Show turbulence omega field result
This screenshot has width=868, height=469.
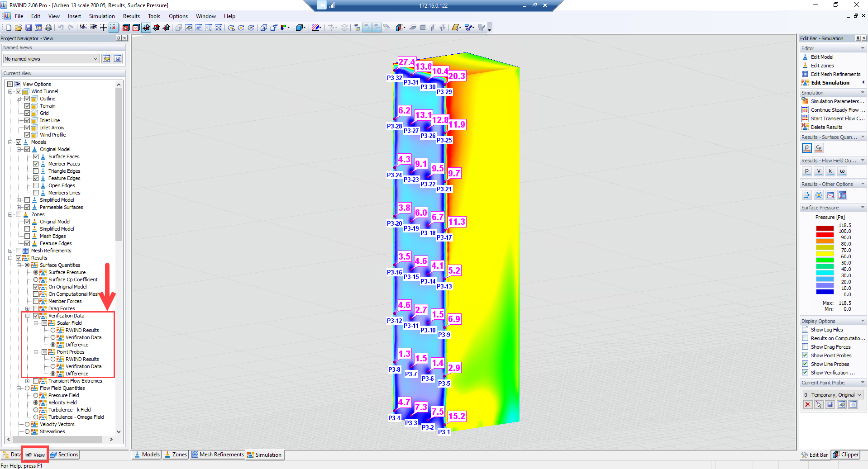(x=842, y=171)
